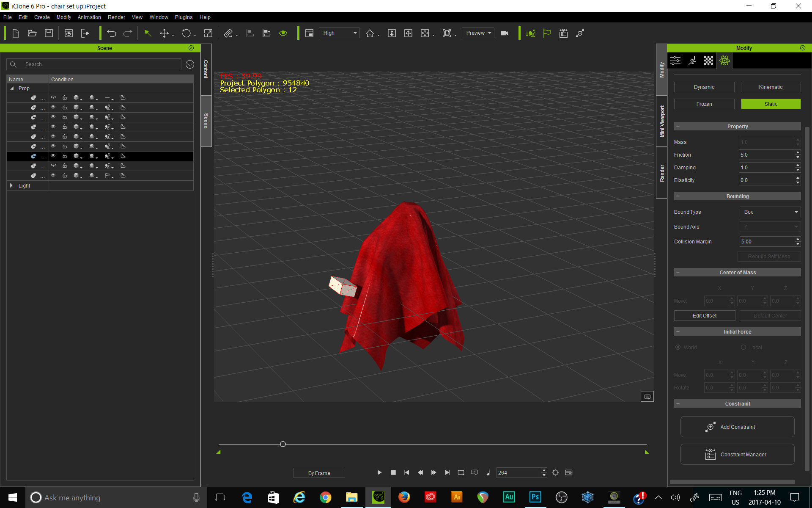Expand the Light tree node
The image size is (812, 508).
(x=11, y=185)
